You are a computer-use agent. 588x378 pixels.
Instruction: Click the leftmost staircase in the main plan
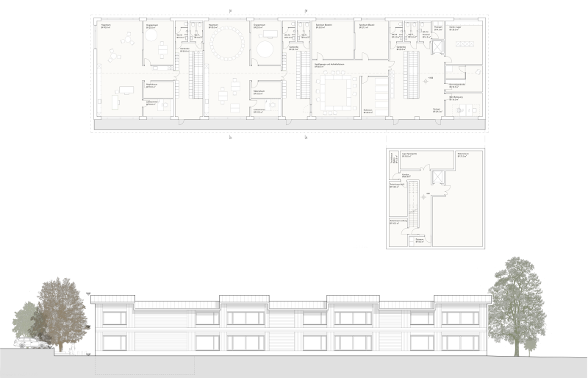pos(196,74)
